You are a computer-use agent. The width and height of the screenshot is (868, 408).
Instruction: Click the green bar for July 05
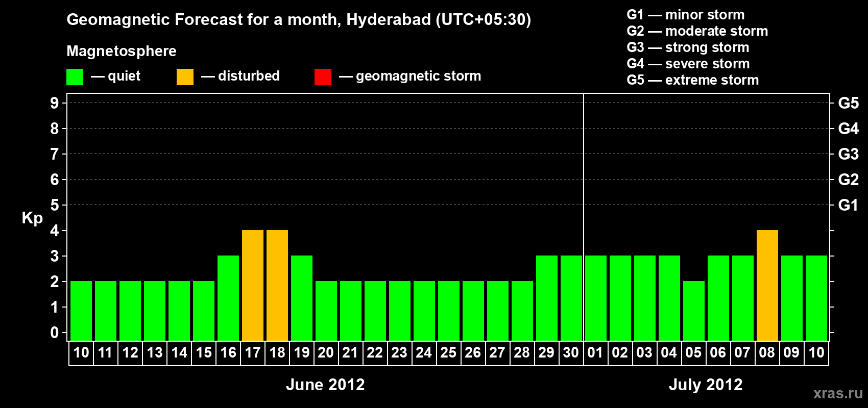pyautogui.click(x=694, y=311)
